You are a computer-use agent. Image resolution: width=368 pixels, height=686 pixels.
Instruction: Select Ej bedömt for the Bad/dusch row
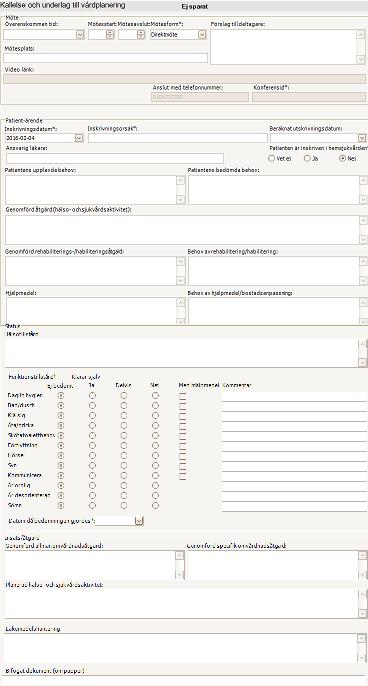[x=61, y=405]
